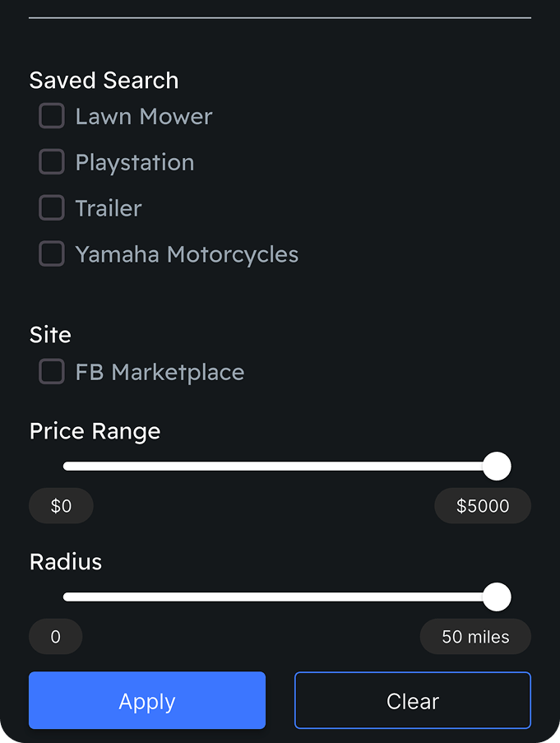The width and height of the screenshot is (560, 743).
Task: Reset filters with the Clear button
Action: coord(413,701)
